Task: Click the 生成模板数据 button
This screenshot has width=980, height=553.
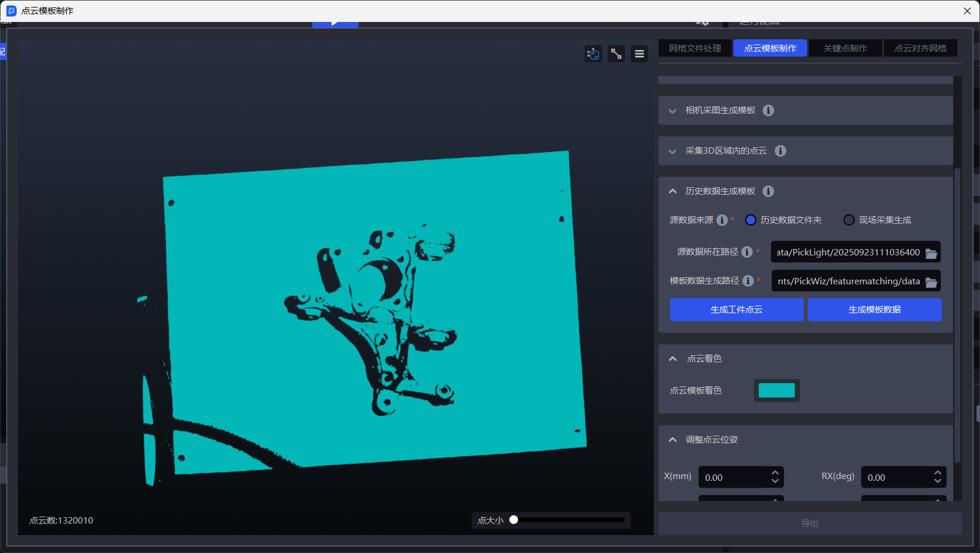Action: (x=874, y=310)
